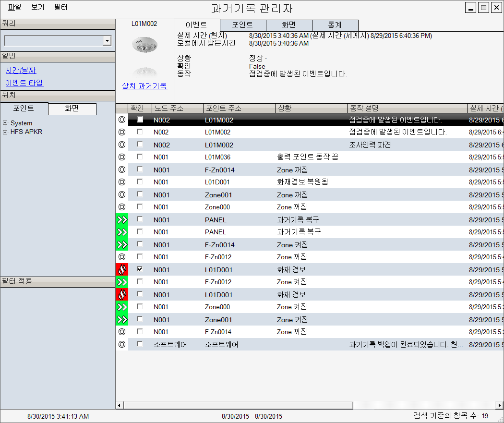The image size is (504, 423).
Task: Open the 필터 menu
Action: [61, 7]
